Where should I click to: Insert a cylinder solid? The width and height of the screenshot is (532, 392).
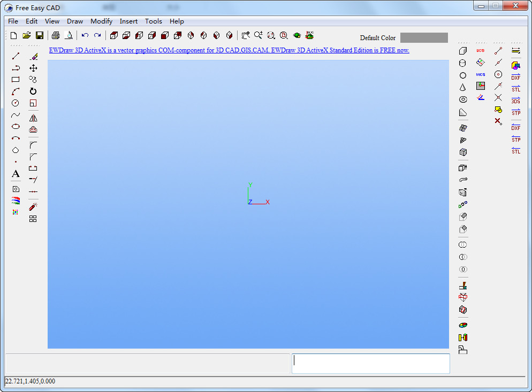tap(463, 63)
